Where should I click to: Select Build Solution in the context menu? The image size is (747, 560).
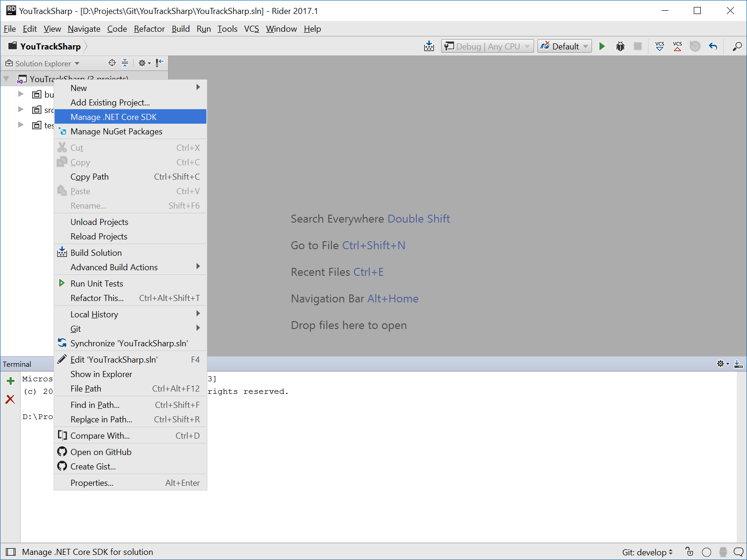point(131,253)
